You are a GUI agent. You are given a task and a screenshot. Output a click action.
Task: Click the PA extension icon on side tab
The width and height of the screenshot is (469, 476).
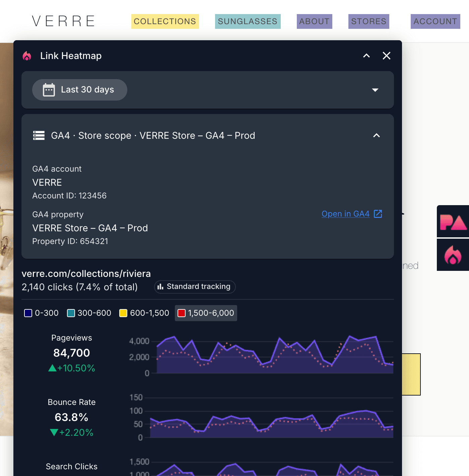(x=453, y=221)
